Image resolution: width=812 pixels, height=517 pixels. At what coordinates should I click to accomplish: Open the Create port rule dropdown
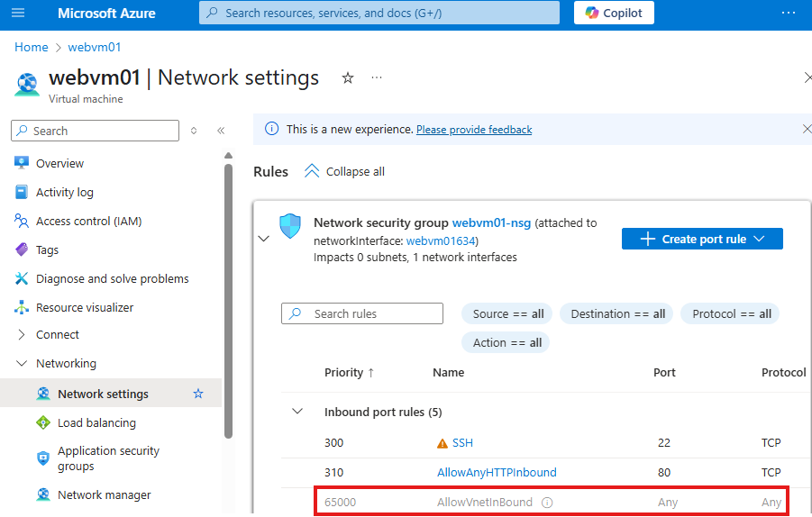point(702,239)
